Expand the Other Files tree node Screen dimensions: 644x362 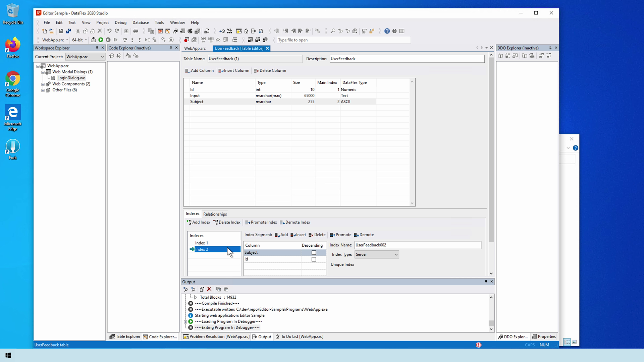pos(43,90)
